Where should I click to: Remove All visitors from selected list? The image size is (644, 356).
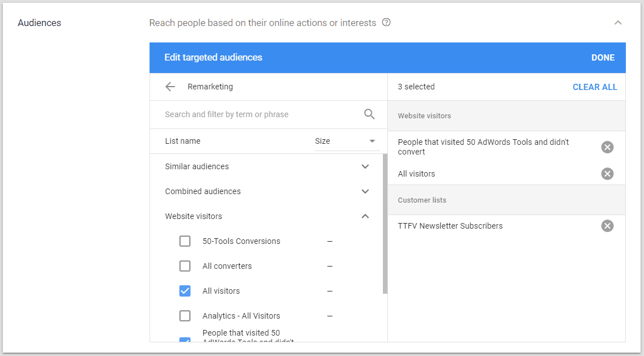607,174
